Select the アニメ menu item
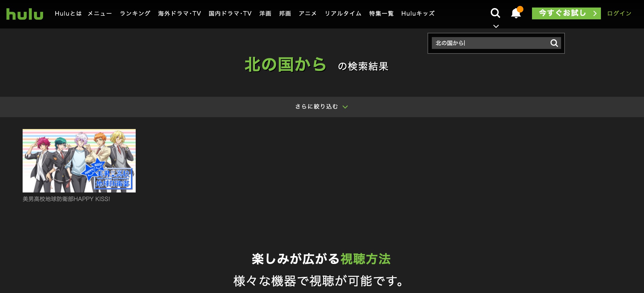644x293 pixels. pyautogui.click(x=307, y=13)
